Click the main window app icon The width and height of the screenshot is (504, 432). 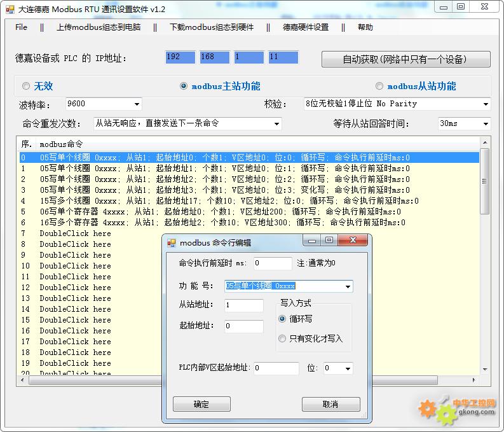click(x=10, y=10)
